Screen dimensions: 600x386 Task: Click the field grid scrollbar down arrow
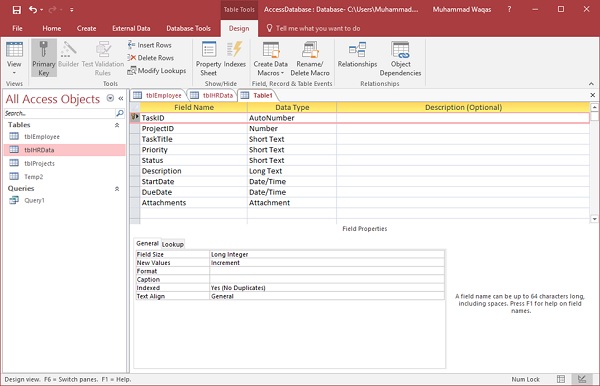pos(594,219)
